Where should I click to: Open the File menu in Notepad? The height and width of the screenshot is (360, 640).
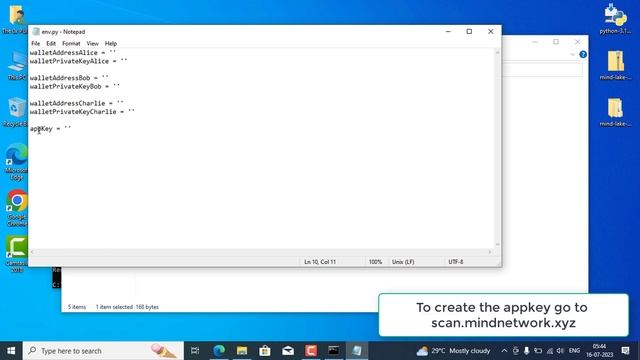36,43
